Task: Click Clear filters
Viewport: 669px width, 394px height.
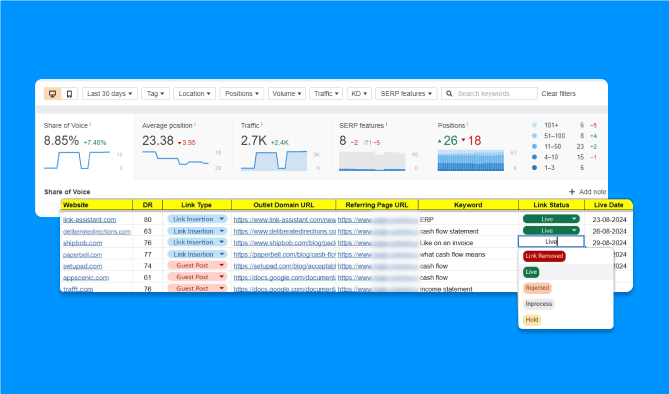Action: 558,93
